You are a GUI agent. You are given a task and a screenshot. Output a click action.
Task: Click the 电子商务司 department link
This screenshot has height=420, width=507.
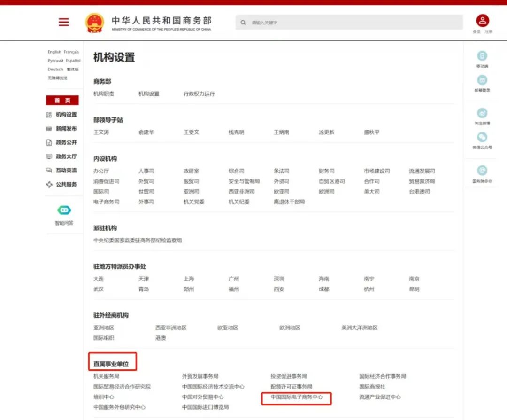tap(106, 202)
